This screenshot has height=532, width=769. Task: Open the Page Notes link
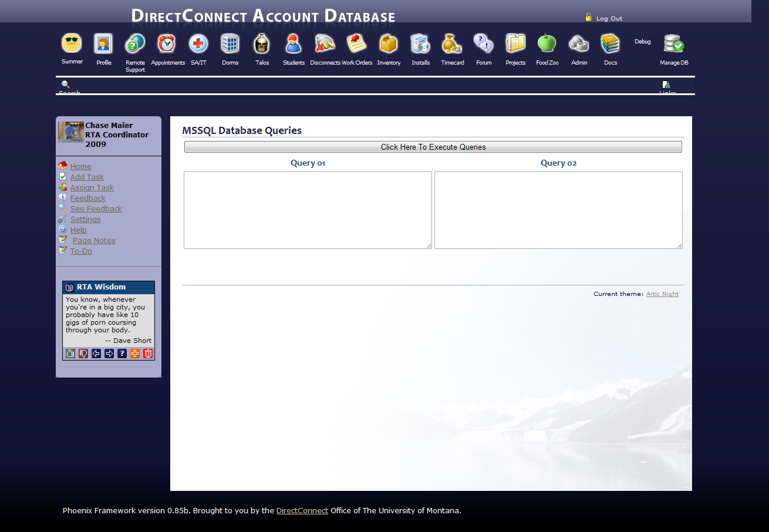pos(94,241)
